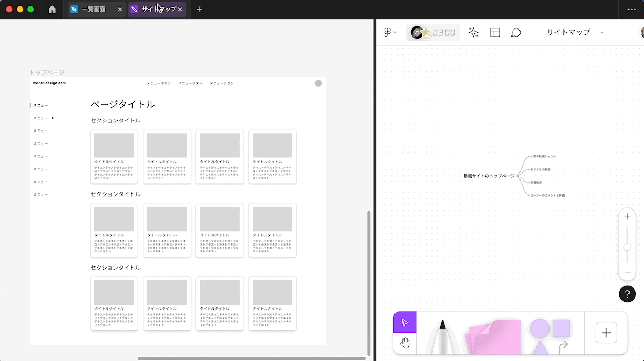Screen dimensions: 644x361
Task: Select the arrow selection tool
Action: coord(405,322)
